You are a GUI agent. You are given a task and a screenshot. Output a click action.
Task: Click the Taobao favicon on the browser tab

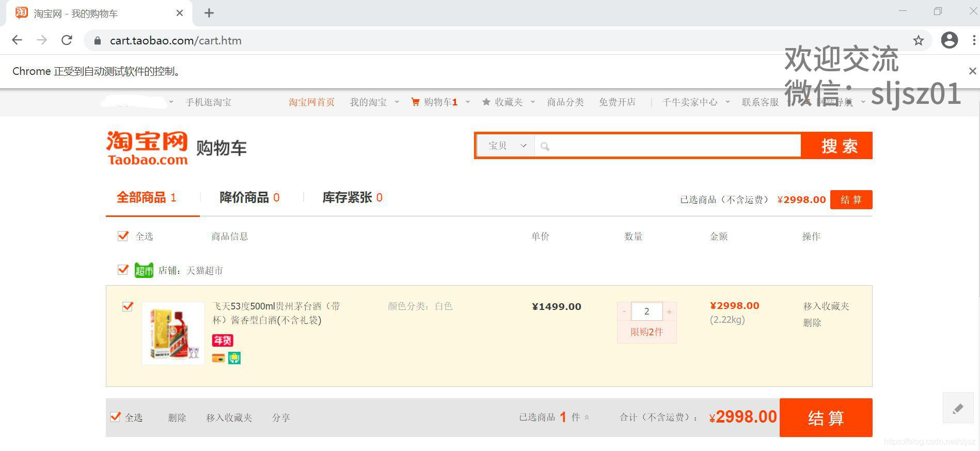[22, 13]
